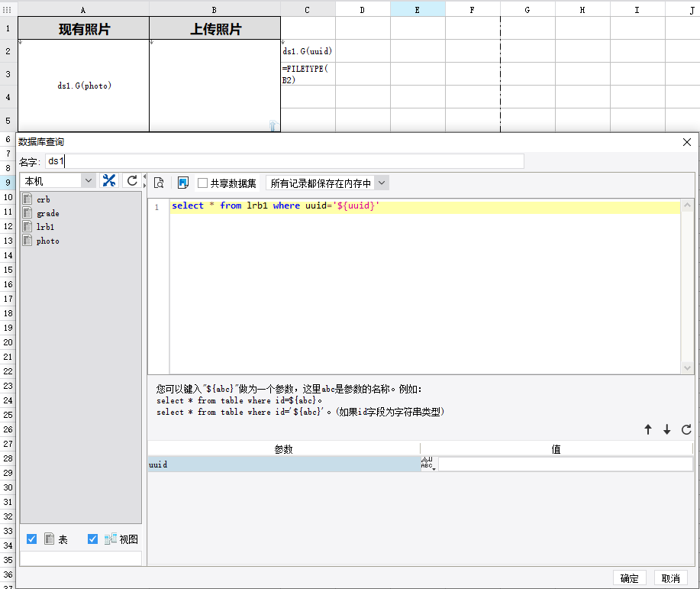The height and width of the screenshot is (589, 700).
Task: Refresh the table list on the left
Action: coord(132,181)
